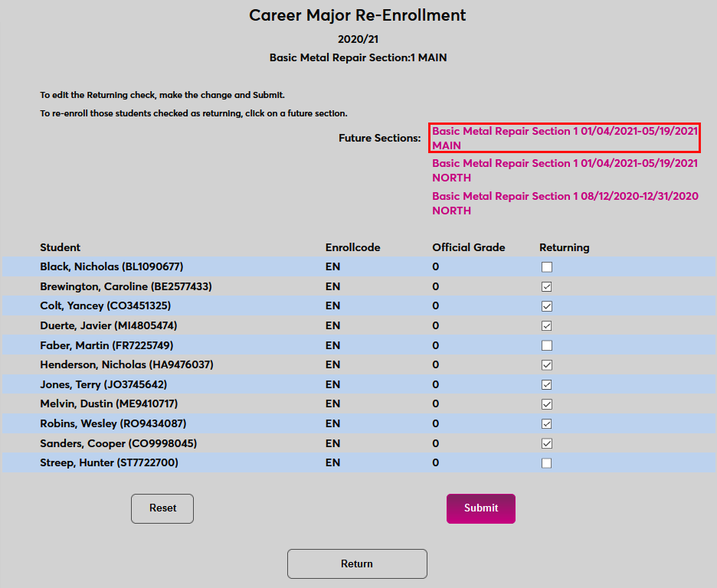
Task: Check Returning box for Faber, Martin
Action: [546, 345]
